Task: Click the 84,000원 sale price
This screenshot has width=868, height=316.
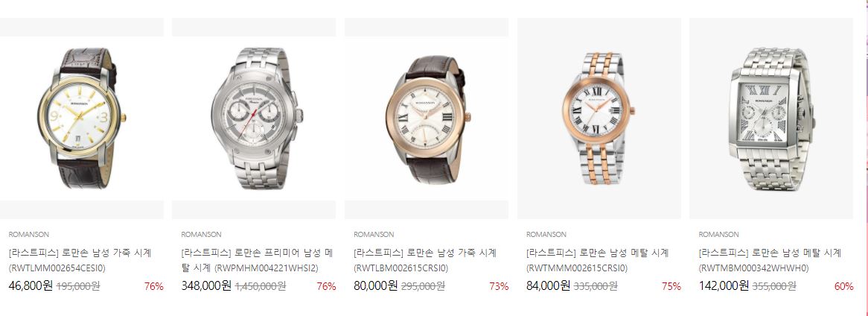Action: click(549, 286)
